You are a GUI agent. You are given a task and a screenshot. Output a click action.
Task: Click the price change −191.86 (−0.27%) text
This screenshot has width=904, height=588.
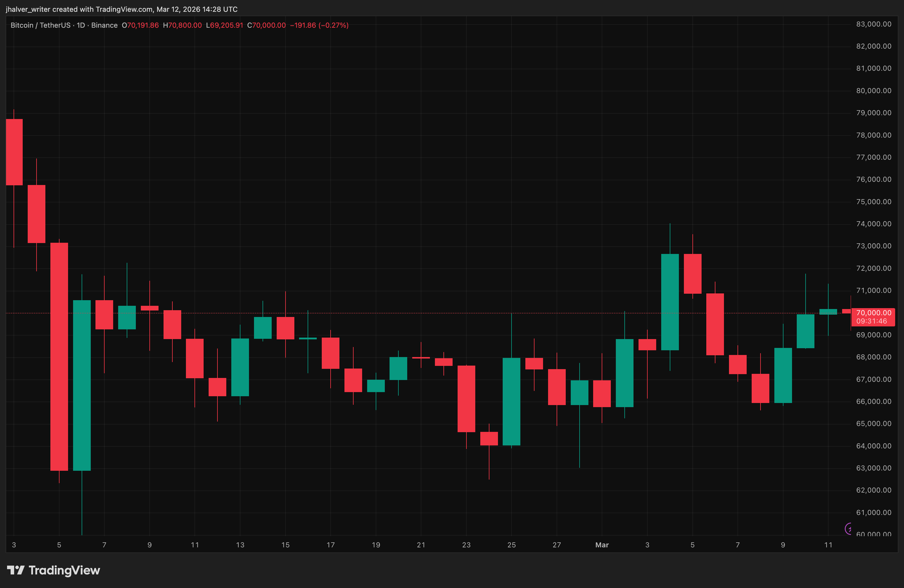pyautogui.click(x=319, y=25)
